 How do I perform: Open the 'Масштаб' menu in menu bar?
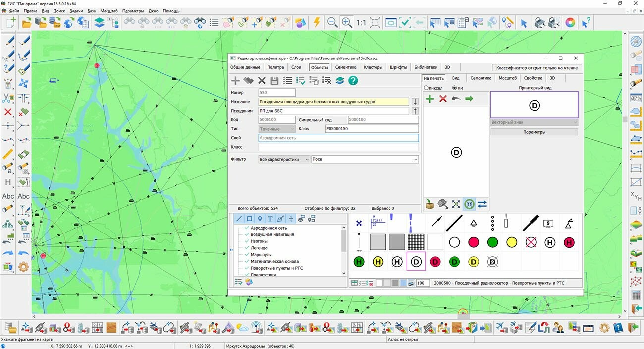coord(108,11)
